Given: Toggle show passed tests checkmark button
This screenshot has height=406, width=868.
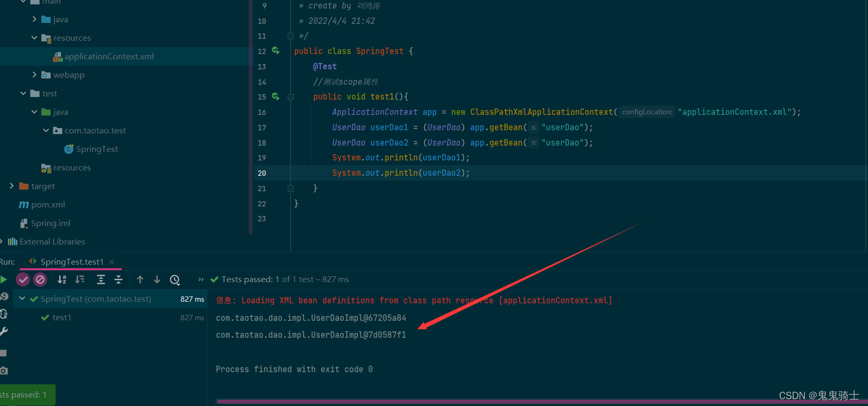Looking at the screenshot, I should click(23, 279).
